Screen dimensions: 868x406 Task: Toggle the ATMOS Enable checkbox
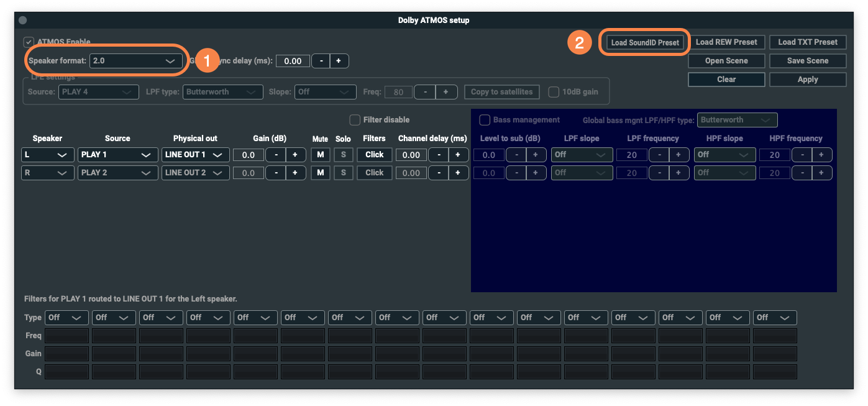click(x=28, y=42)
